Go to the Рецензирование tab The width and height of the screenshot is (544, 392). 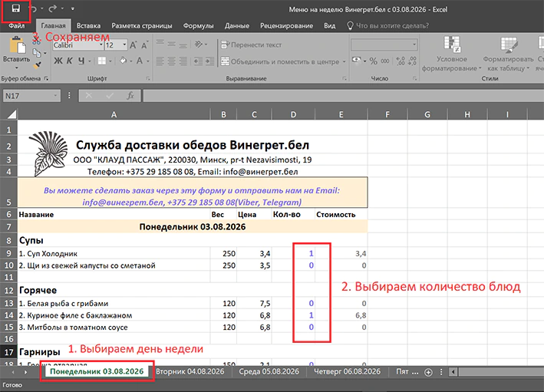click(286, 25)
